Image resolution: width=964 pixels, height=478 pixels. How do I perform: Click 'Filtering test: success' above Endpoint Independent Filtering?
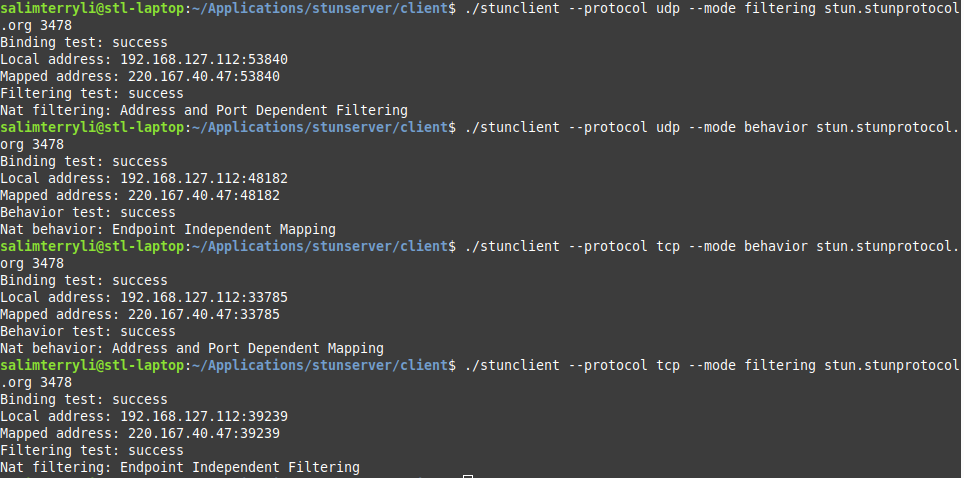(92, 450)
